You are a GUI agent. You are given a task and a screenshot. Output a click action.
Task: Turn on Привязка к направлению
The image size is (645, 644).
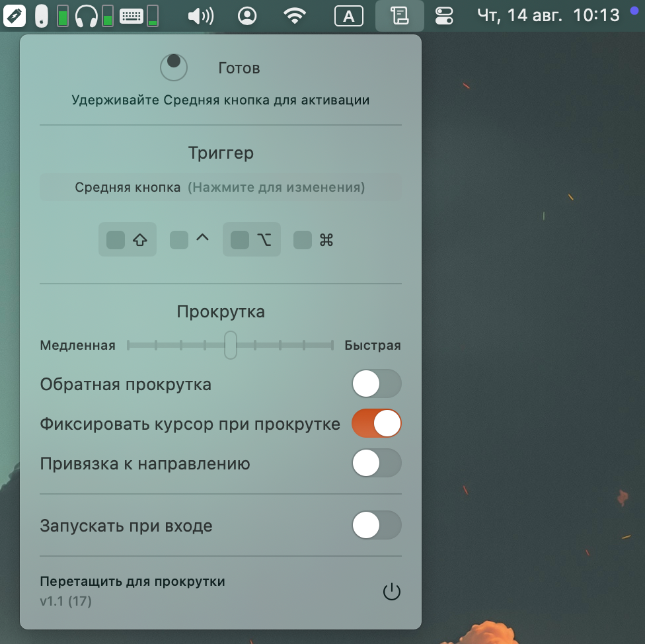pos(376,463)
